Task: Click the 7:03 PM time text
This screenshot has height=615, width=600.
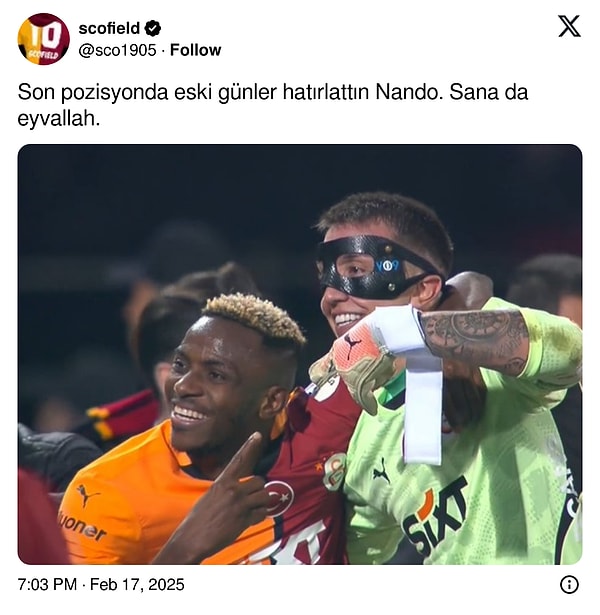Action: (47, 585)
